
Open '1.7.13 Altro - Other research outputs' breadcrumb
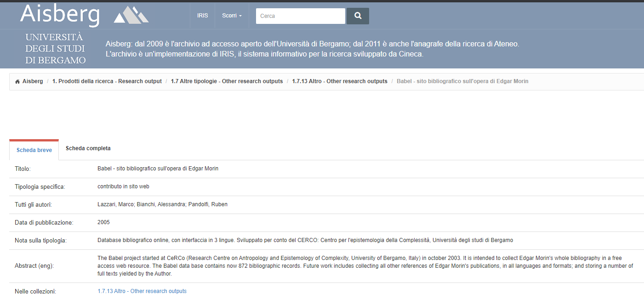click(x=340, y=81)
